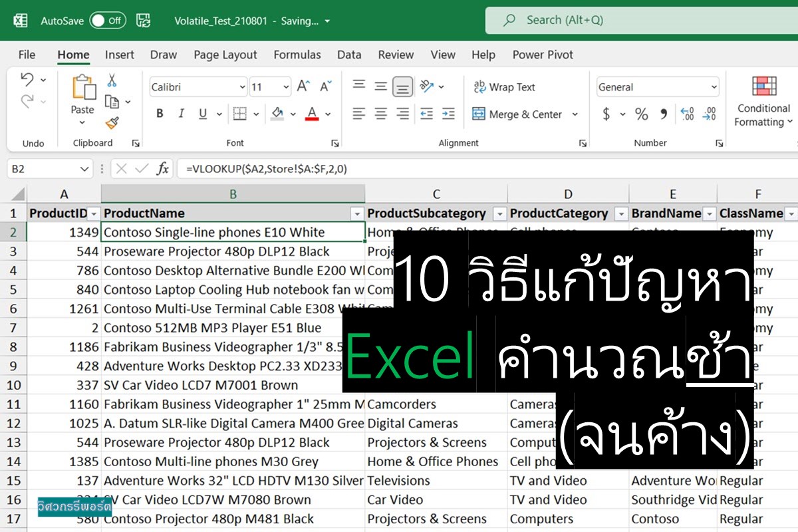Click the Name Box showing B2

49,169
